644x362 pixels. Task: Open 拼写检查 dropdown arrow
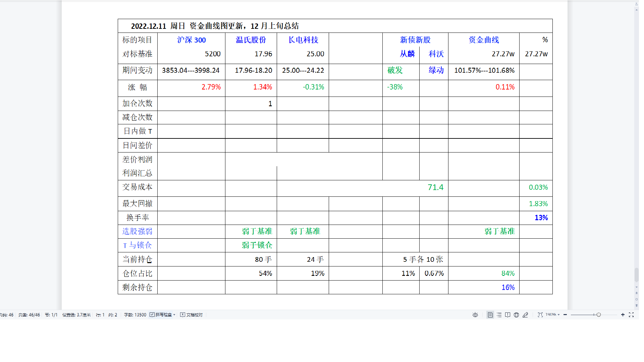coord(174,315)
